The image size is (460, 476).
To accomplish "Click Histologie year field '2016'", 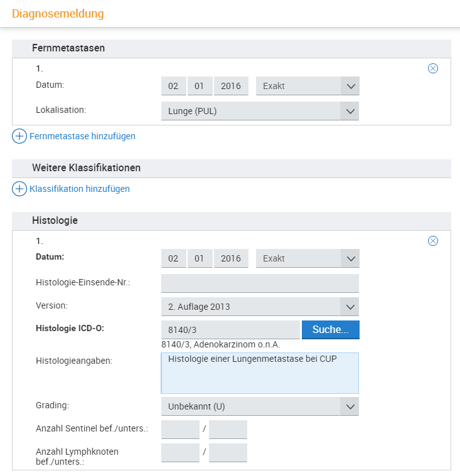I will (x=231, y=258).
